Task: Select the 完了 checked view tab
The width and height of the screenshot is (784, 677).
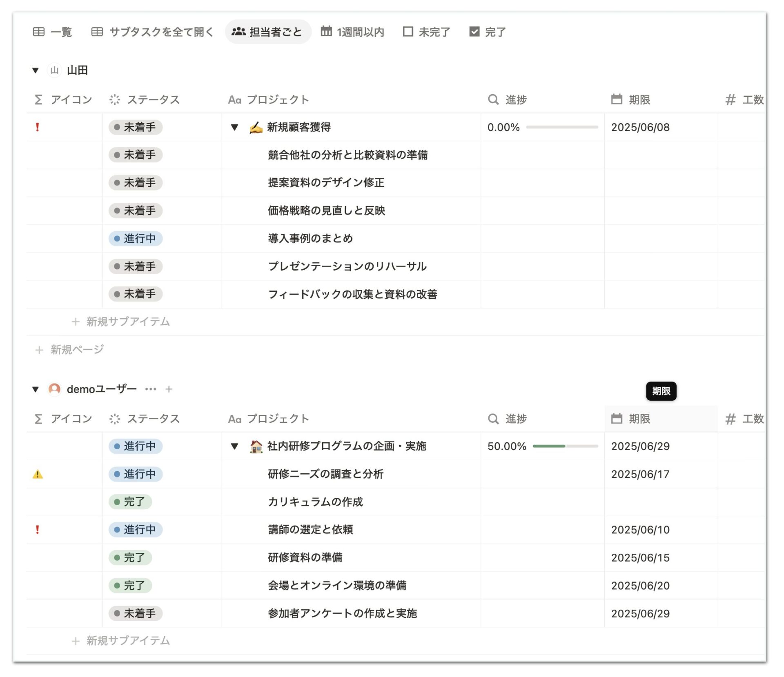Action: pyautogui.click(x=488, y=32)
